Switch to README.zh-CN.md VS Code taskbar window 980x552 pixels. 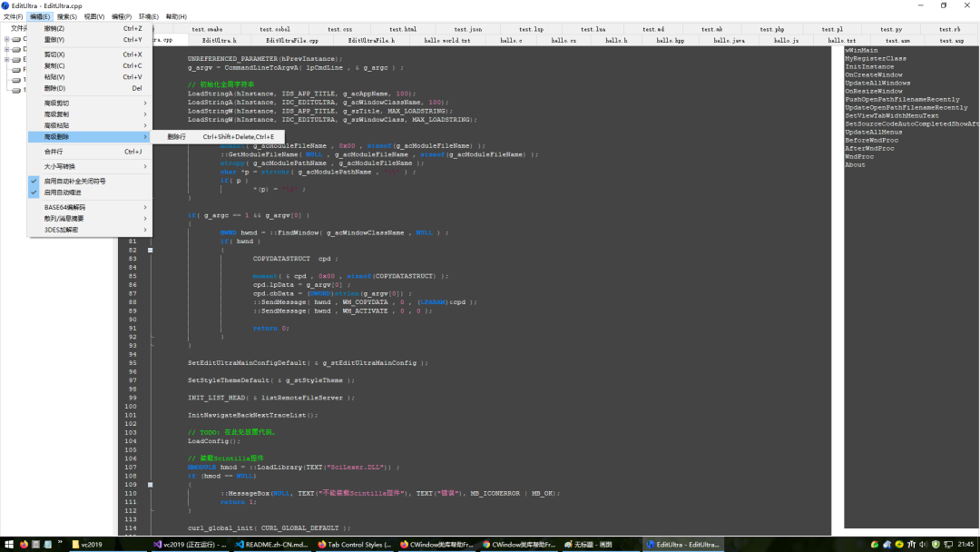tap(270, 545)
